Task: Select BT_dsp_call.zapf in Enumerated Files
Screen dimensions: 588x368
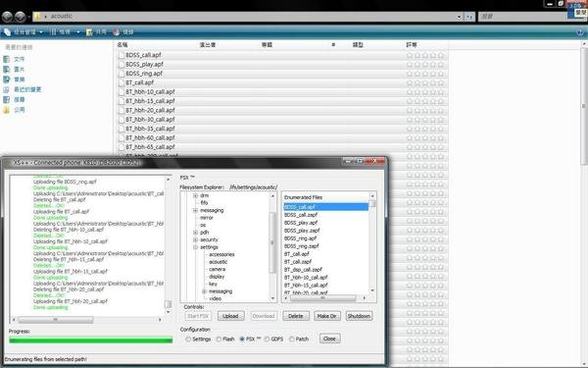Action: (303, 270)
